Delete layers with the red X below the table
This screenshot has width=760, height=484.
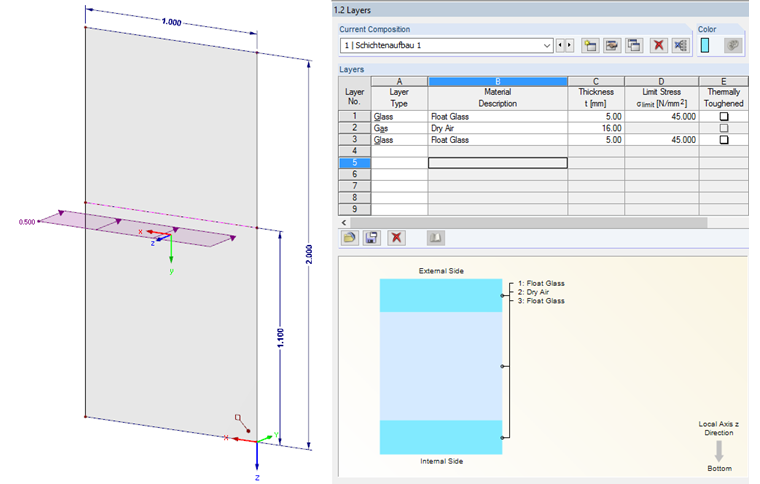click(396, 238)
